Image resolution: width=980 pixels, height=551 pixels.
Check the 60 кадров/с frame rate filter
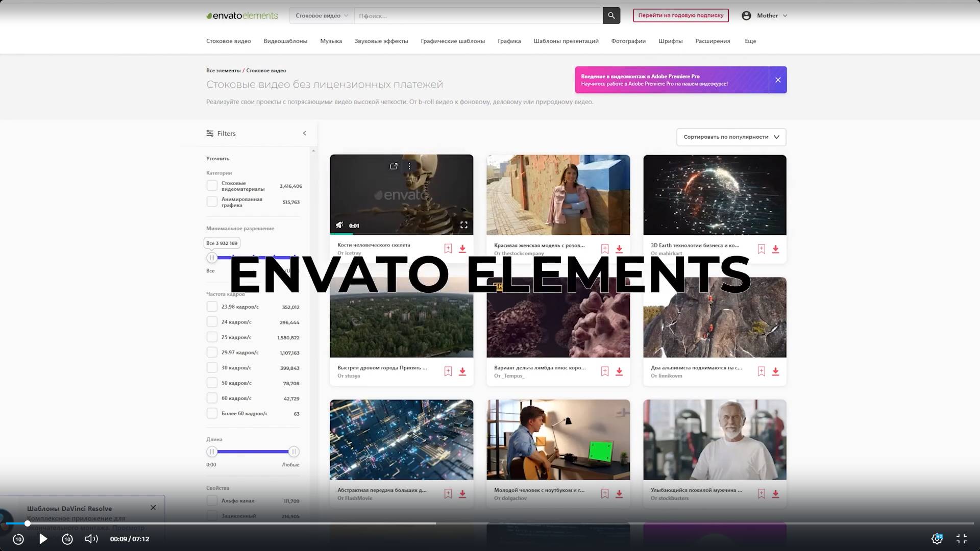coord(212,398)
